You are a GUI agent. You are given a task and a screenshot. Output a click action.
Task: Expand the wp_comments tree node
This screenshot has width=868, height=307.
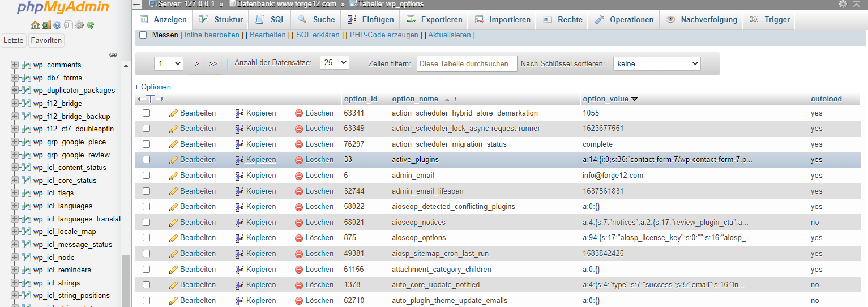15,65
